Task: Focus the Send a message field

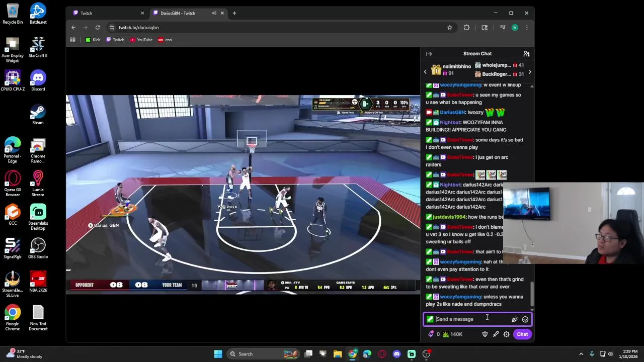Action: tap(477, 319)
